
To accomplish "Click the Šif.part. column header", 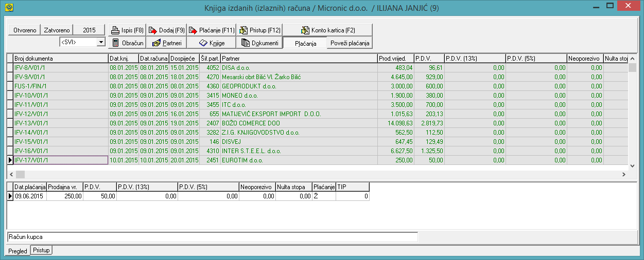I will [x=210, y=59].
